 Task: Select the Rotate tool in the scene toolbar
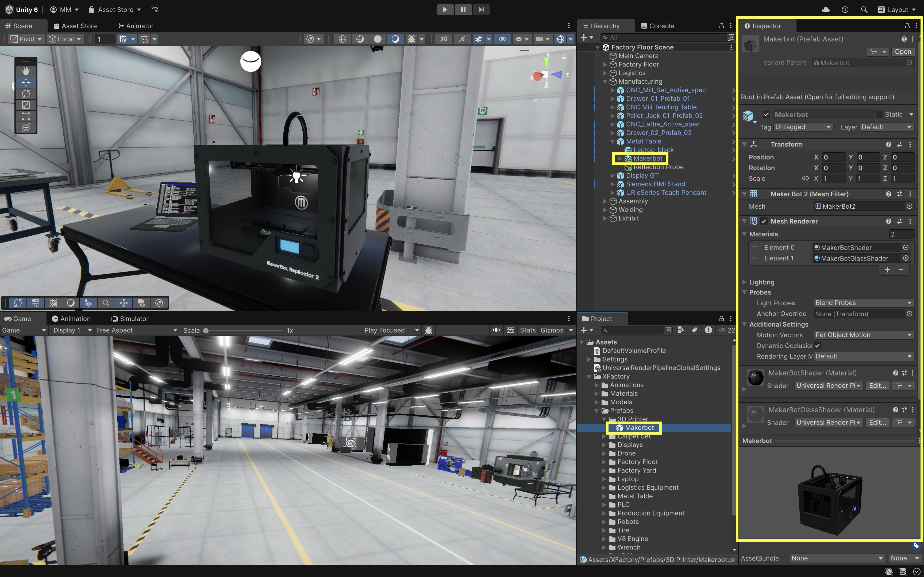[26, 93]
